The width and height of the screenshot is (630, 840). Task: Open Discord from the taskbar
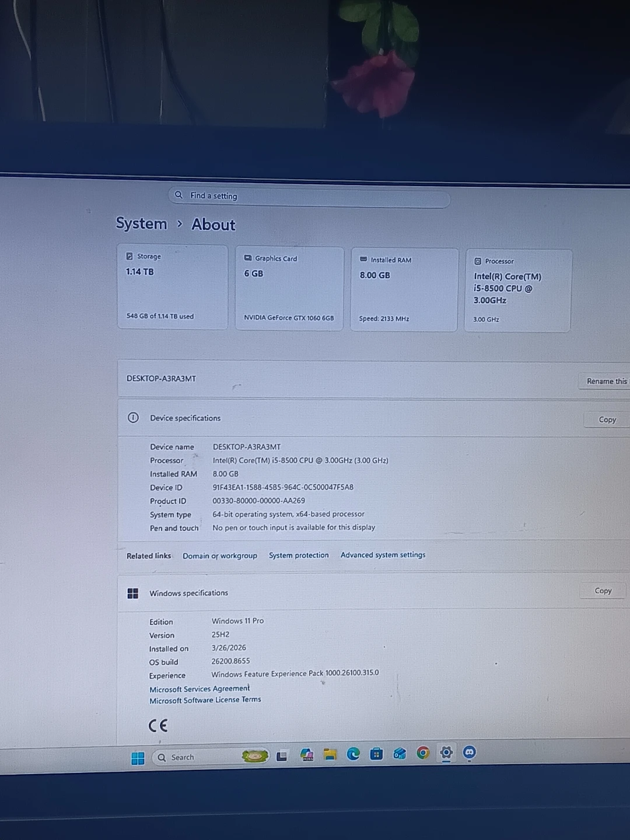[470, 752]
